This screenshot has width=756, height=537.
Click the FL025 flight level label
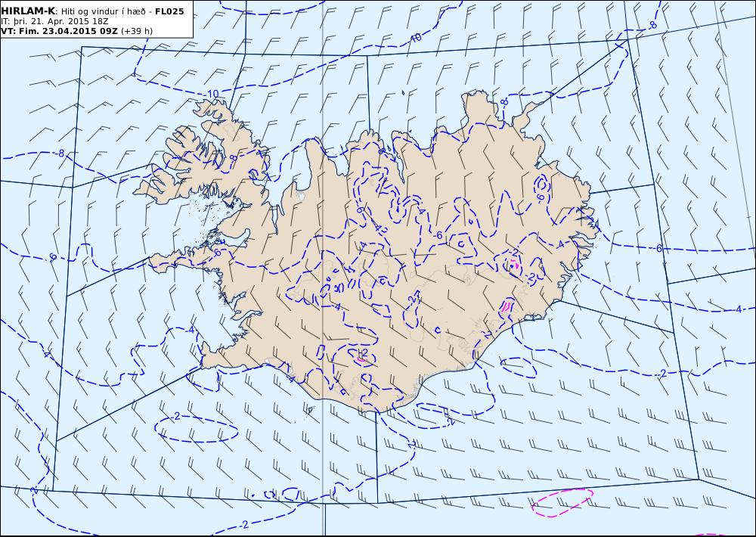coord(169,11)
